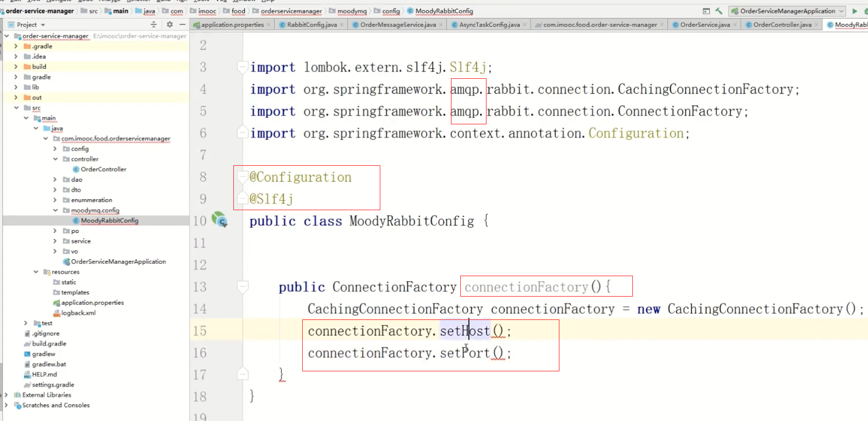
Task: Select application.properties under resources
Action: (88, 302)
